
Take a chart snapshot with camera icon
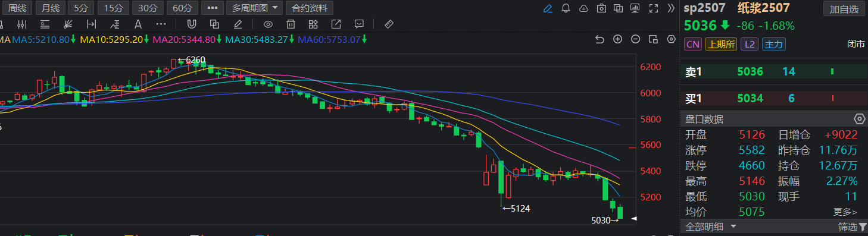(x=601, y=8)
